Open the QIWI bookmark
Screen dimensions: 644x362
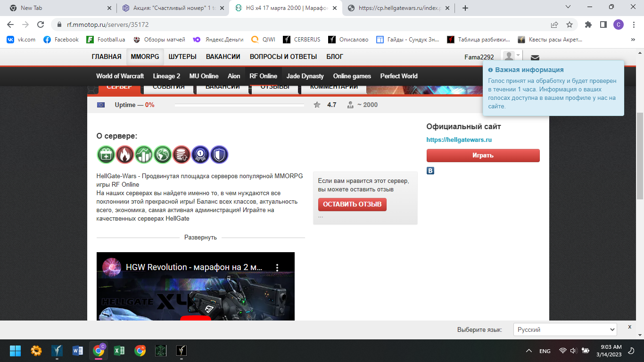click(263, 40)
